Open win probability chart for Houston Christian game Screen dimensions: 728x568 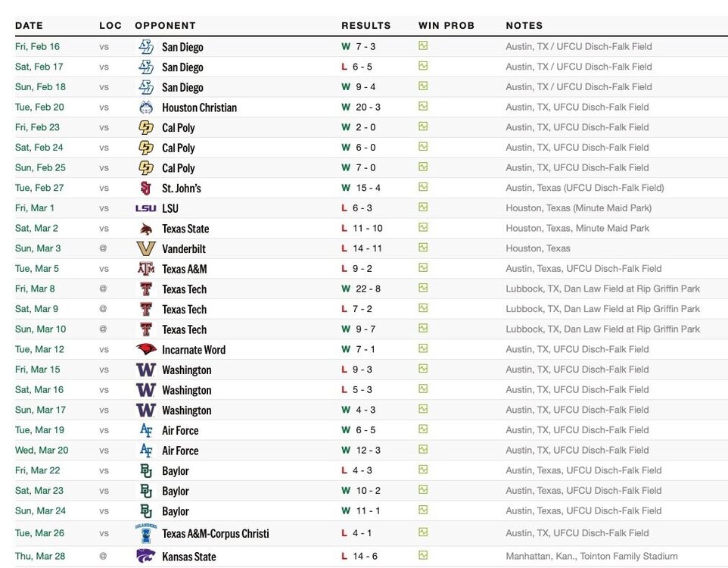coord(423,107)
